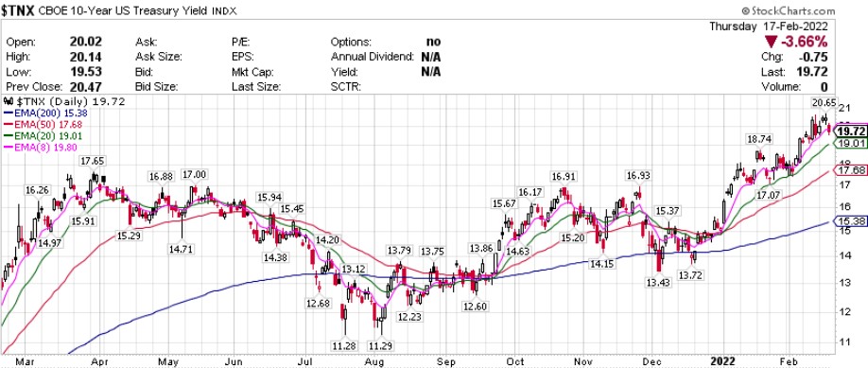Click the $TNX ticker symbol title
The width and height of the screenshot is (868, 368).
[x=18, y=10]
